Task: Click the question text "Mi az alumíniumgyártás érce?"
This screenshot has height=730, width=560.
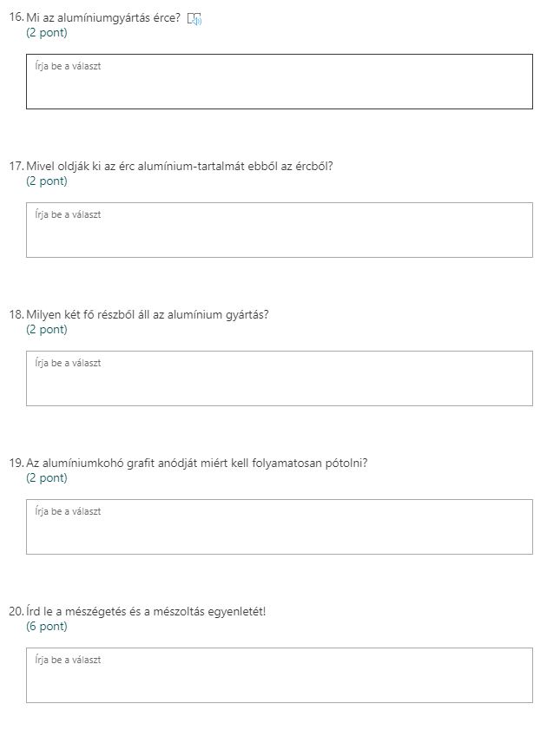Action: tap(103, 18)
